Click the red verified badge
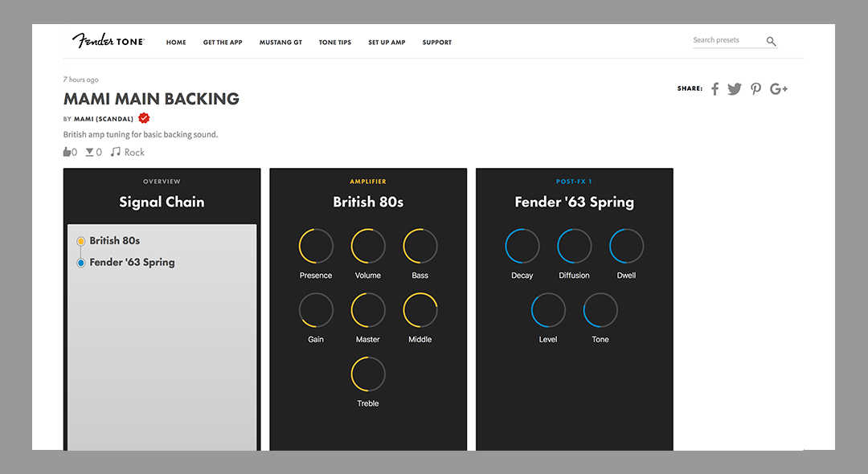868x474 pixels. pyautogui.click(x=144, y=118)
